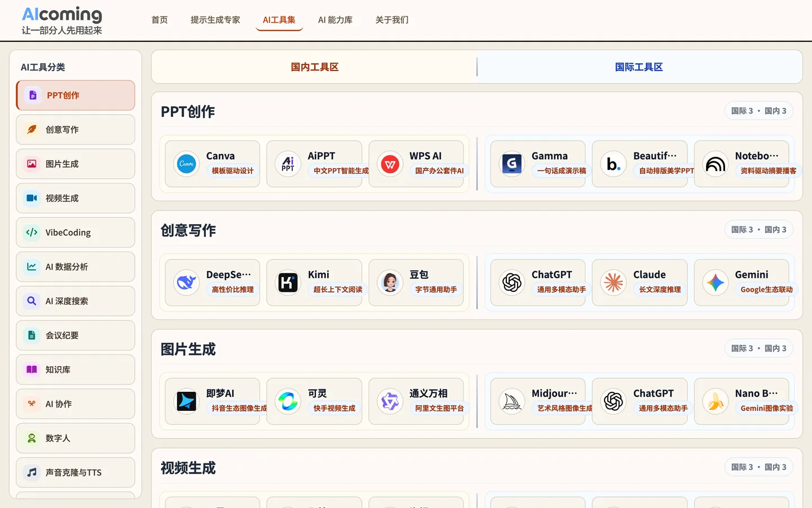Click the Canva logo icon

187,164
